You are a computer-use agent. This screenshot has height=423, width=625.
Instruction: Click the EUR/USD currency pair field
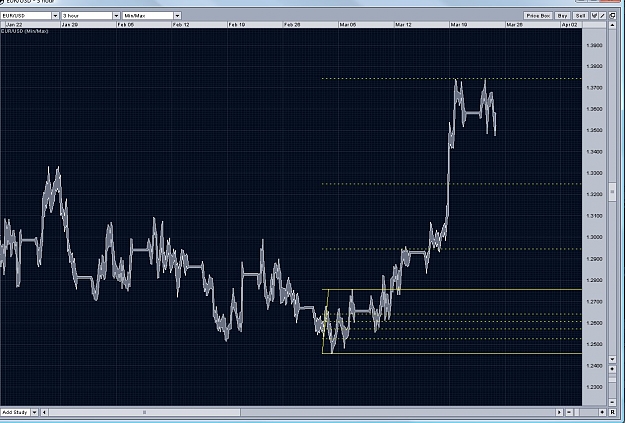[26, 16]
